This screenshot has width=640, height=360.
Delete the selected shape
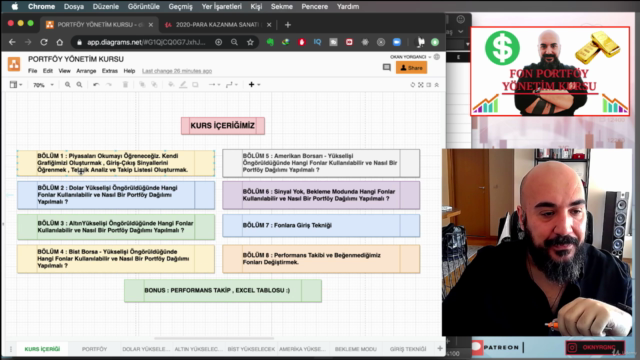(x=125, y=85)
